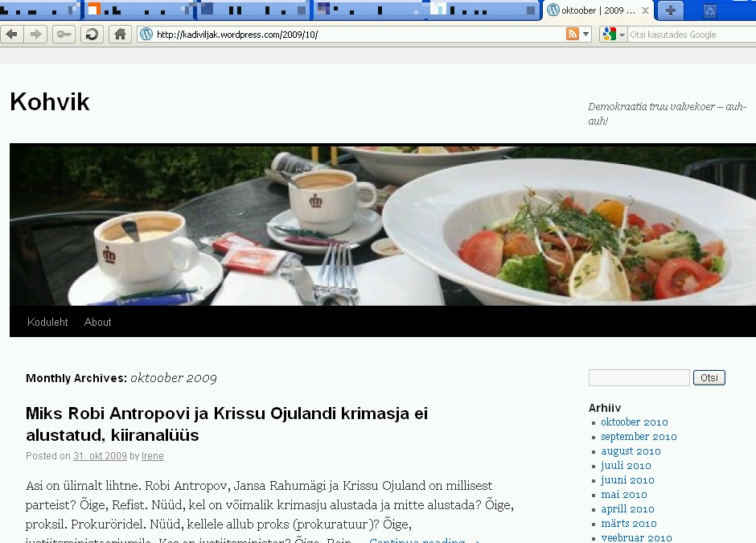Click the 'Otsi' search button
The image size is (756, 543).
point(709,377)
